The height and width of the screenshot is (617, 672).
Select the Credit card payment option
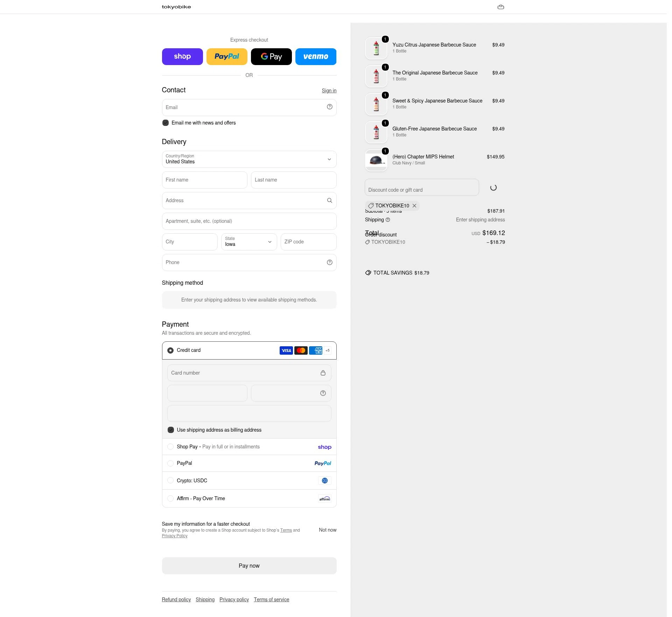coord(170,350)
